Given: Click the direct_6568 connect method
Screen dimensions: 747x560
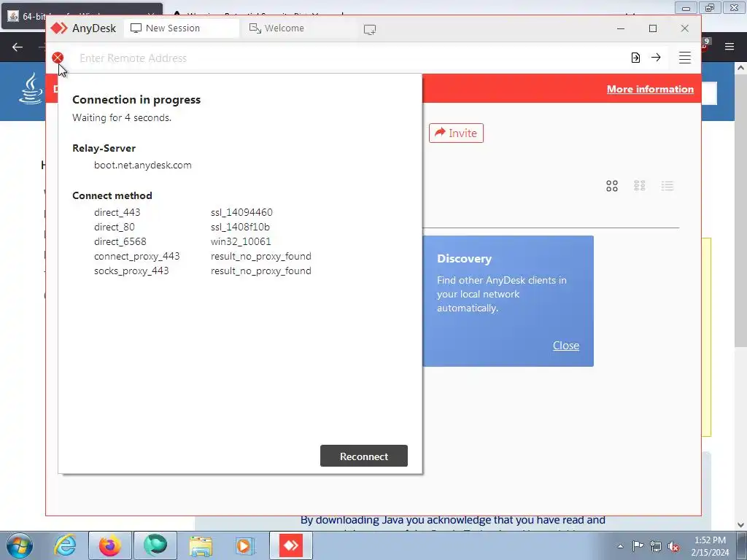Looking at the screenshot, I should point(120,241).
